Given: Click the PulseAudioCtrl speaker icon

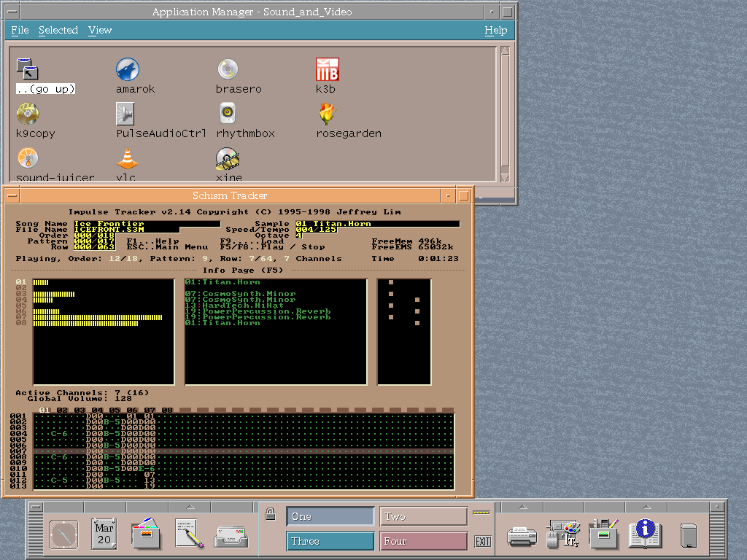Looking at the screenshot, I should 125,114.
